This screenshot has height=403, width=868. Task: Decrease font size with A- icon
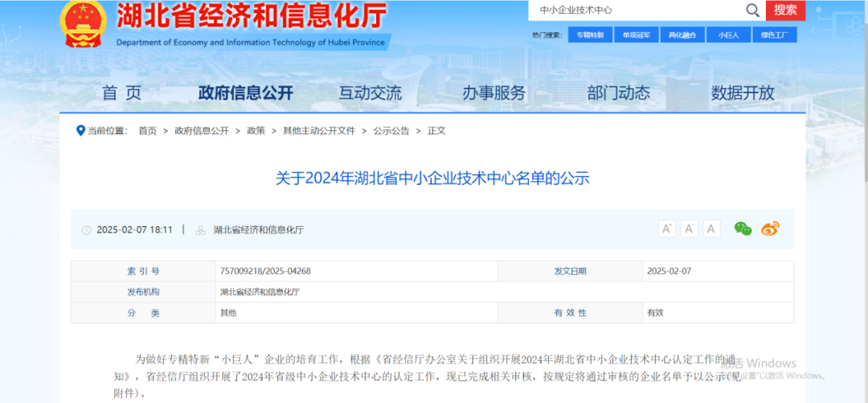[x=689, y=229]
